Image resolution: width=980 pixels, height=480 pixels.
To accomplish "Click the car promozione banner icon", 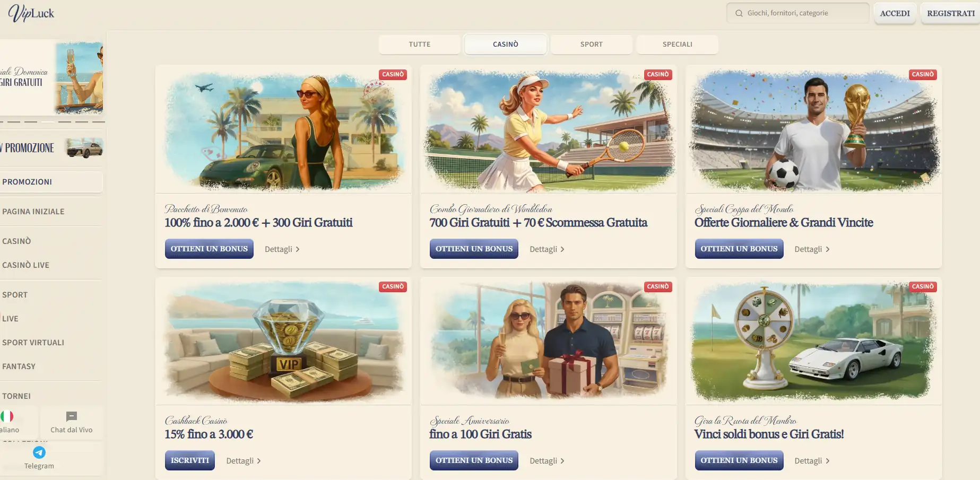I will click(84, 148).
